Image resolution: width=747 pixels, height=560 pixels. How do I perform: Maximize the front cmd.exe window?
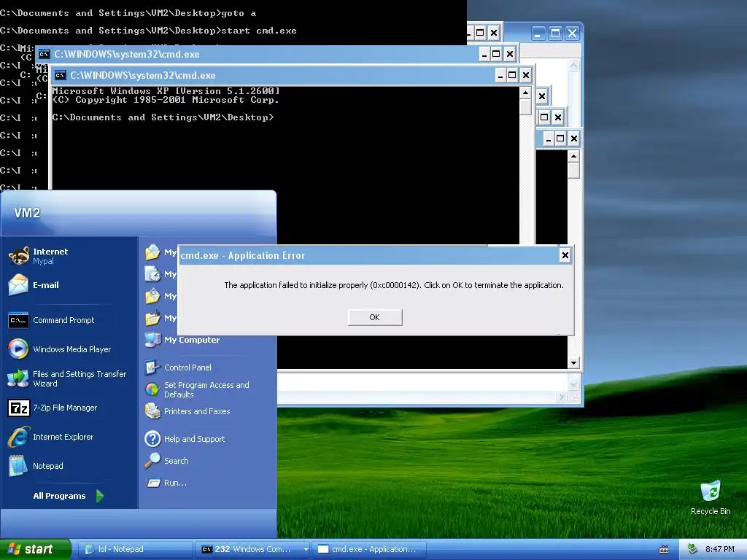[512, 75]
